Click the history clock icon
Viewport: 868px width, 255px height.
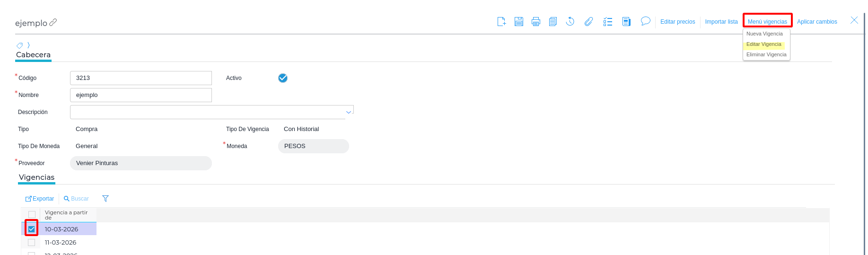tap(570, 22)
